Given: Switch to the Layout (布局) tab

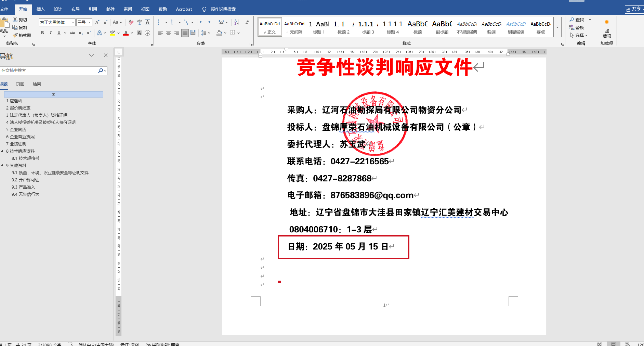Looking at the screenshot, I should tap(76, 9).
